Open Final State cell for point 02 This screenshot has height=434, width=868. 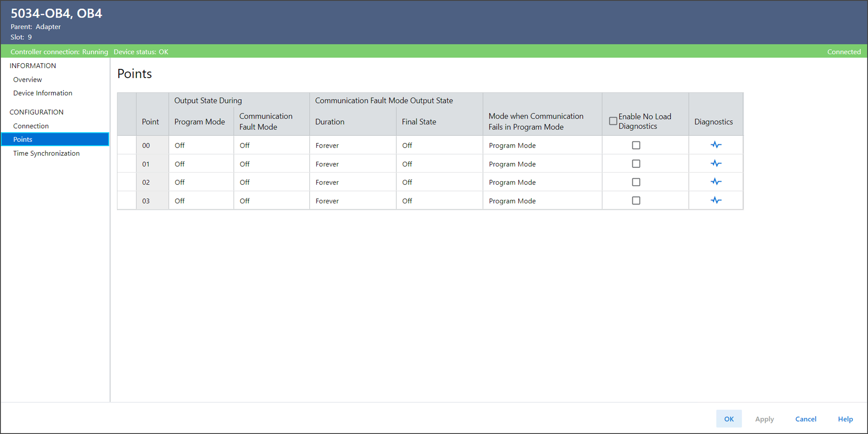click(x=439, y=182)
